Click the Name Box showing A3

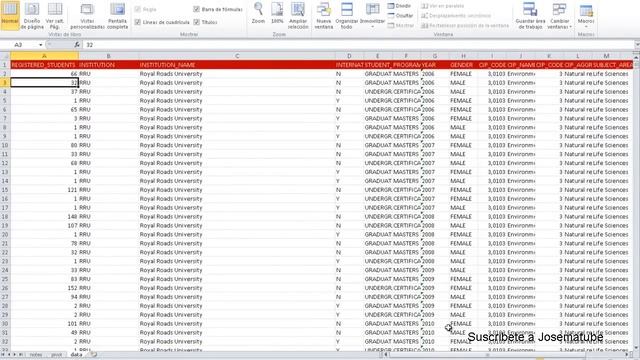[18, 45]
